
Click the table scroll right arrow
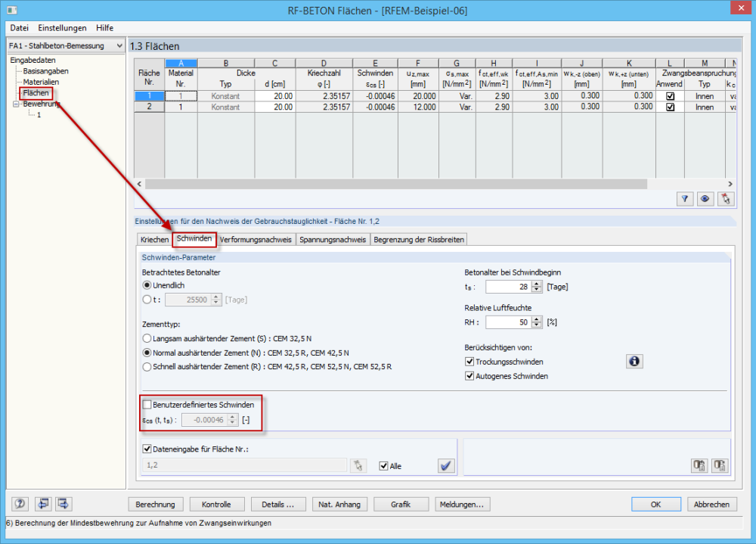(730, 184)
